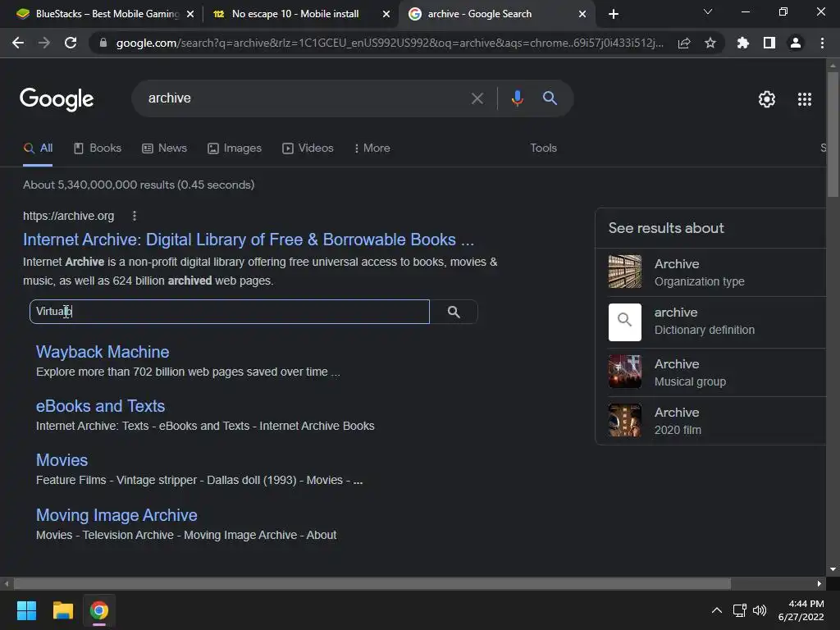Search archive.org with the sitelinks search button
The image size is (840, 630).
coord(454,312)
